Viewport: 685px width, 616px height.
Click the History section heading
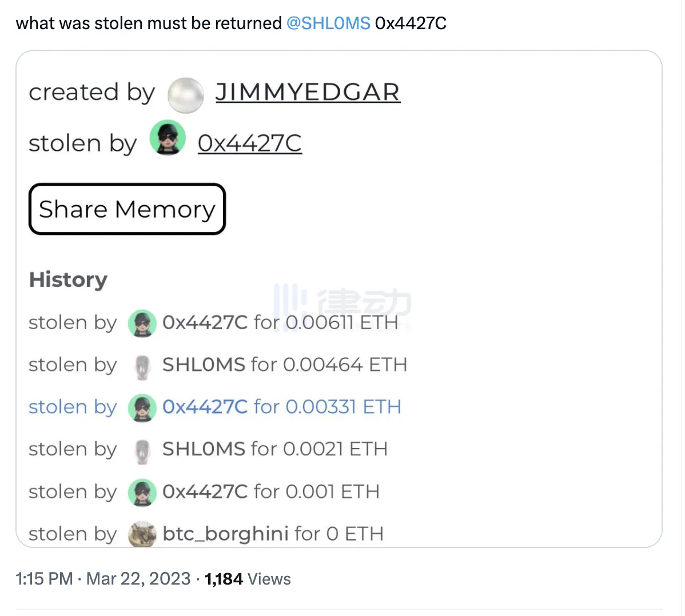(67, 280)
